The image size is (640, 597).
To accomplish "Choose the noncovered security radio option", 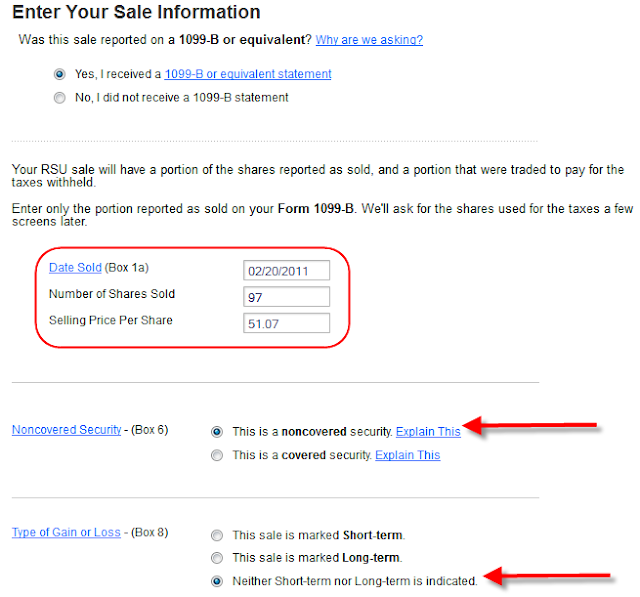I will pyautogui.click(x=217, y=432).
